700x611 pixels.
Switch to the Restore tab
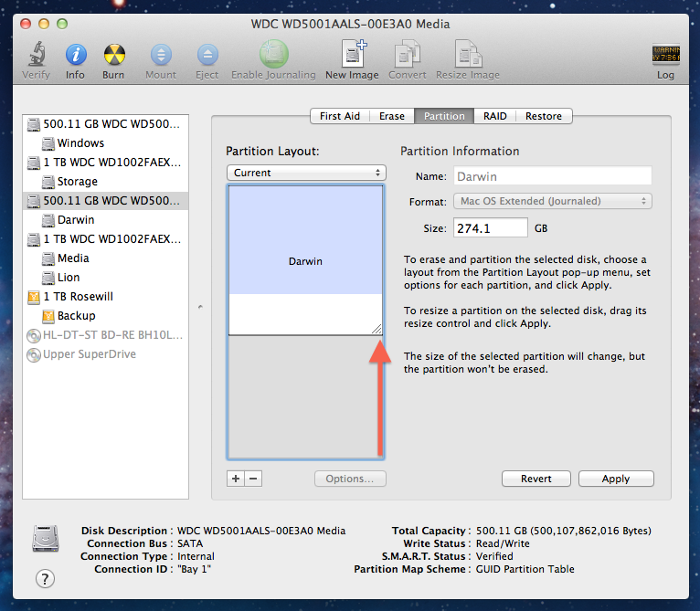click(x=544, y=116)
